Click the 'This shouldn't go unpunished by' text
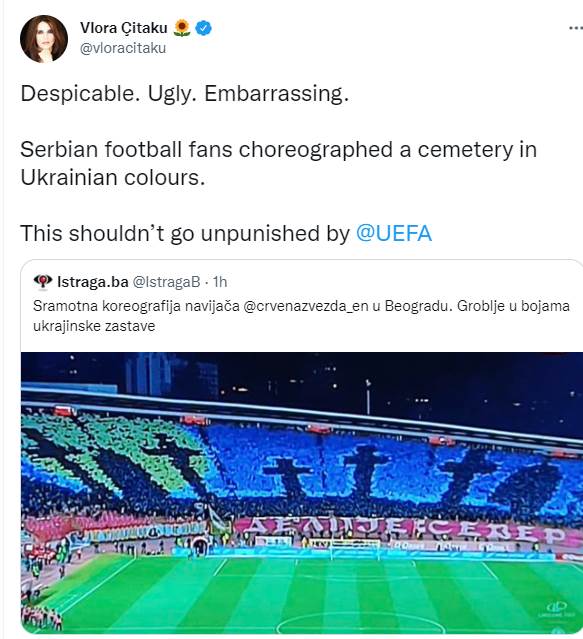The width and height of the screenshot is (583, 639). 185,234
